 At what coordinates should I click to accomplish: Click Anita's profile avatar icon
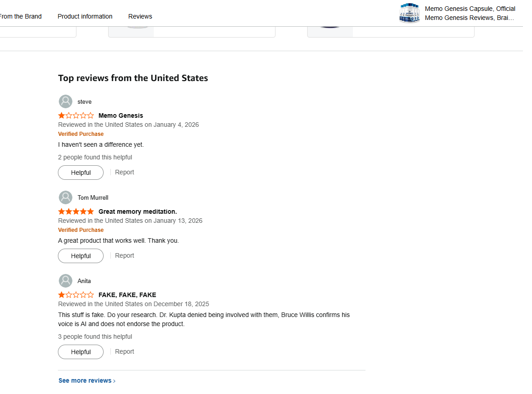pos(66,281)
